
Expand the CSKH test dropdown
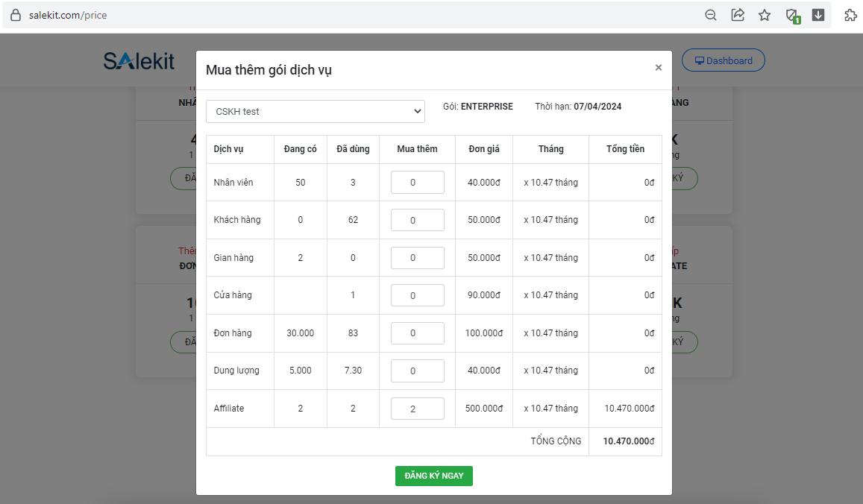[316, 111]
